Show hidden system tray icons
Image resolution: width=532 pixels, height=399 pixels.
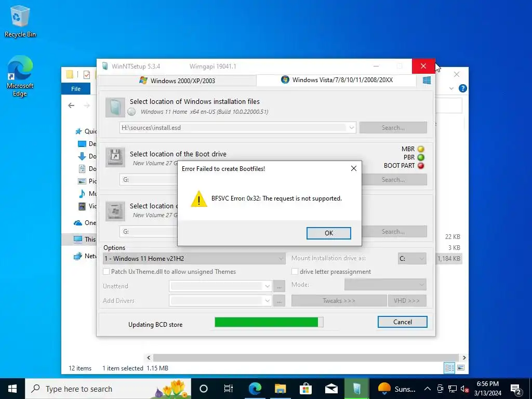click(x=428, y=389)
